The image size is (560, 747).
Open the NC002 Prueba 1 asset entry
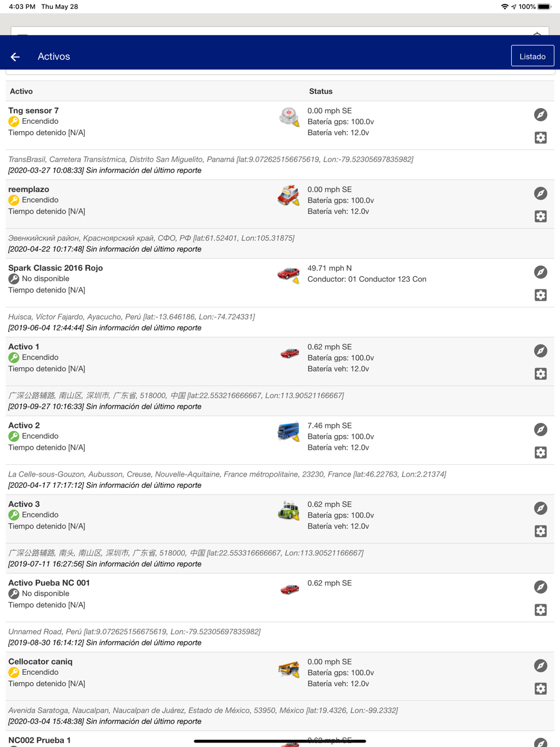click(39, 740)
